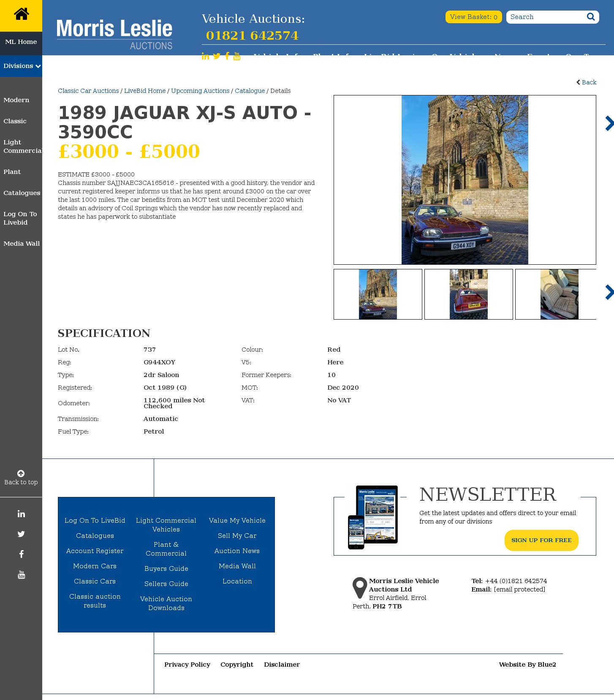614x700 pixels.
Task: Click into the Search field
Action: click(x=546, y=17)
